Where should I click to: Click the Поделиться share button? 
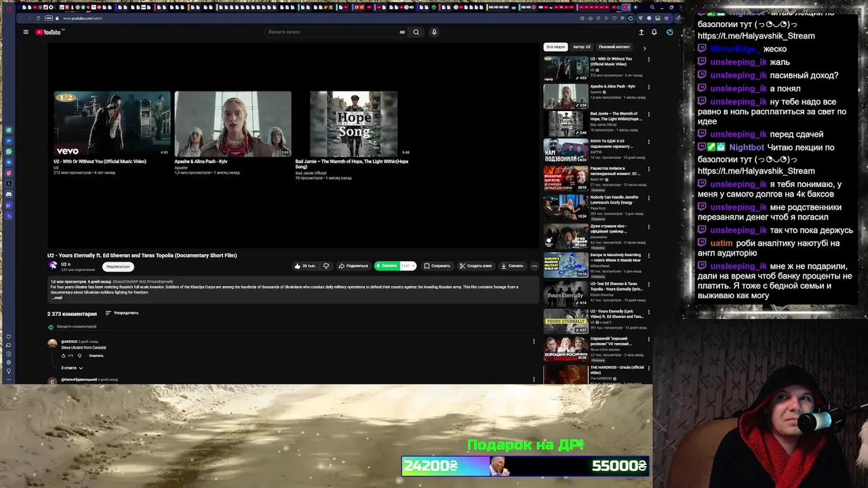coord(353,266)
